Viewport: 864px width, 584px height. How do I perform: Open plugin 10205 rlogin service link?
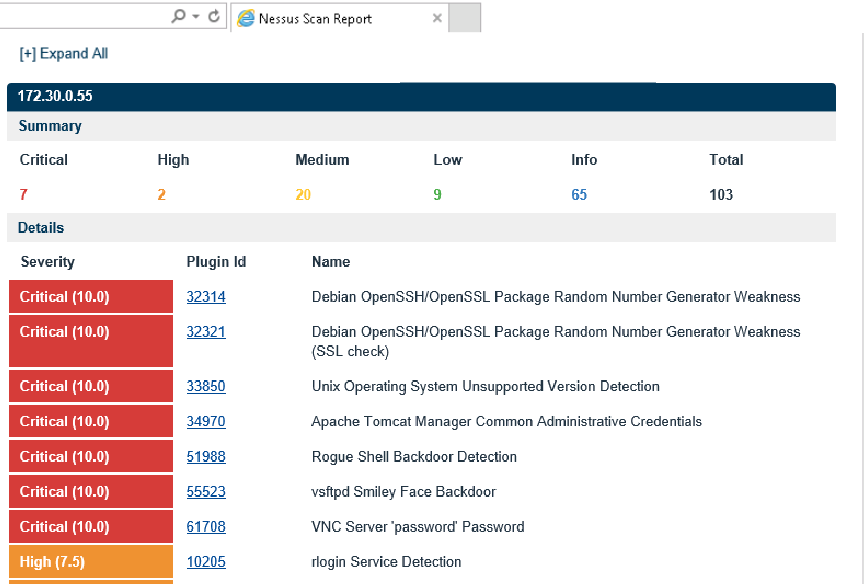pos(206,561)
